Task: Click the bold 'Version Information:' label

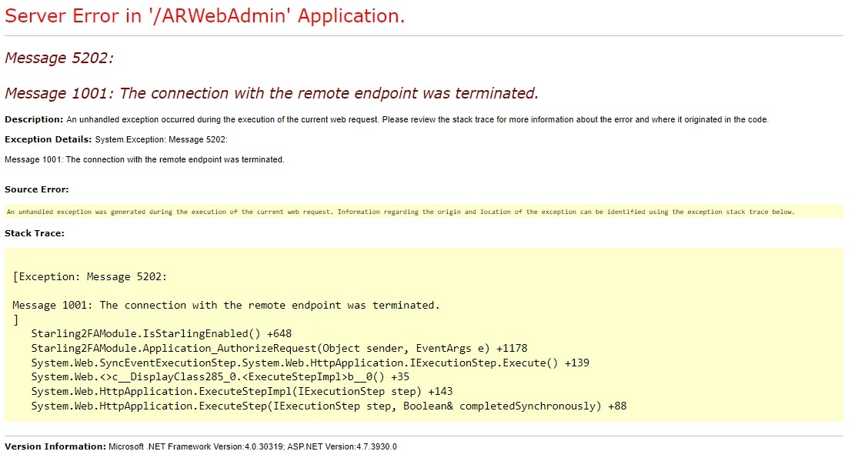Action: pyautogui.click(x=54, y=446)
